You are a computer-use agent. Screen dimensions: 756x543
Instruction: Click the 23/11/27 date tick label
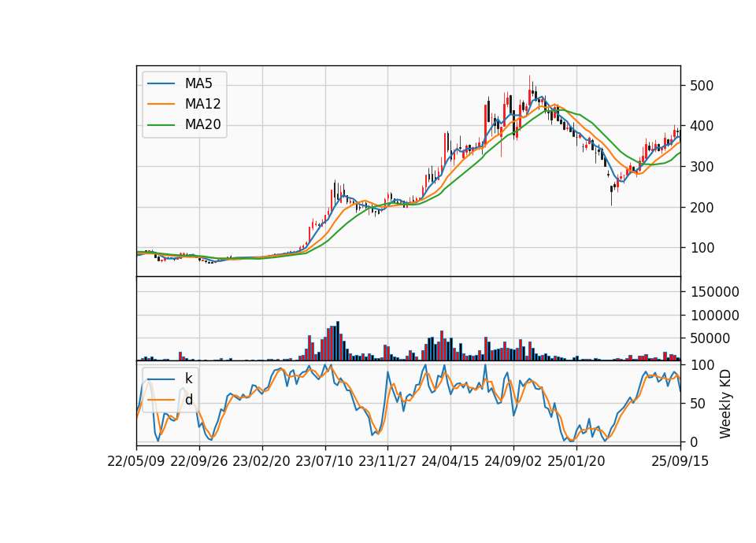click(387, 461)
